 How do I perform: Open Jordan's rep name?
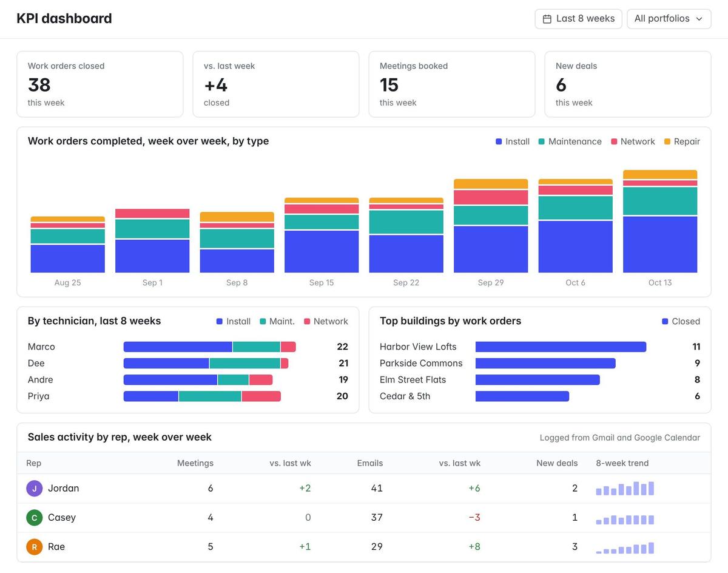64,488
